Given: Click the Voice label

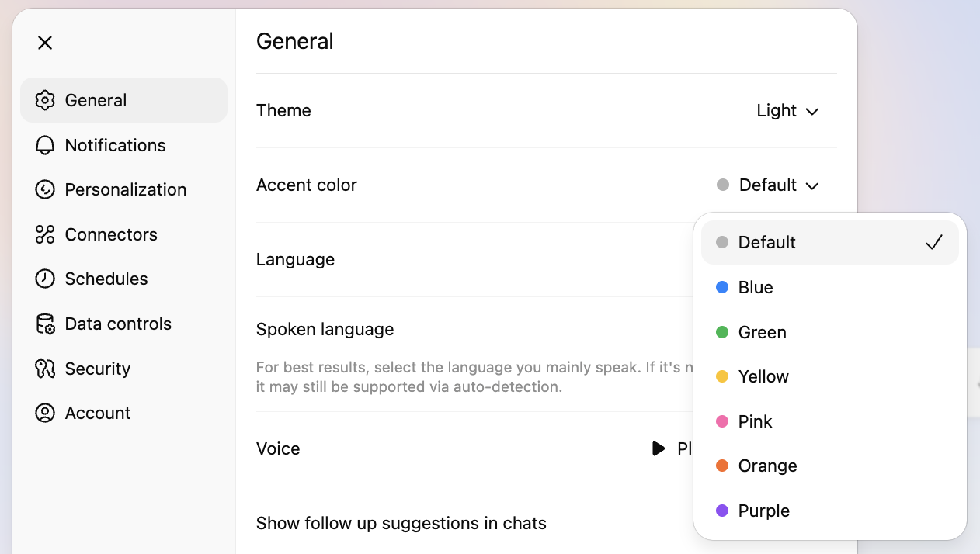Looking at the screenshot, I should point(278,449).
